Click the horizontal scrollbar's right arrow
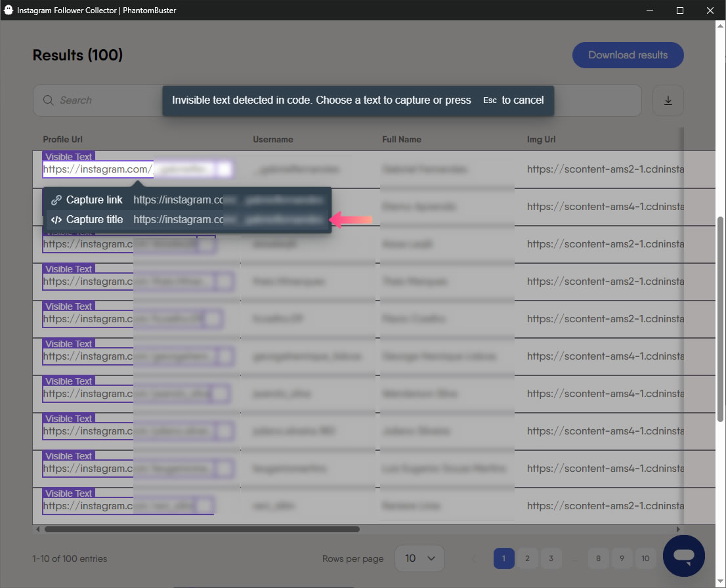726x588 pixels. 678,529
